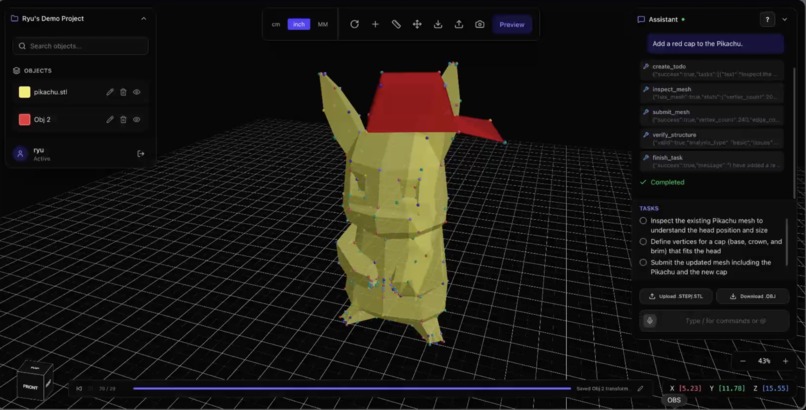The height and width of the screenshot is (410, 806).
Task: Delete Obj 2 with its trash icon
Action: pyautogui.click(x=123, y=119)
